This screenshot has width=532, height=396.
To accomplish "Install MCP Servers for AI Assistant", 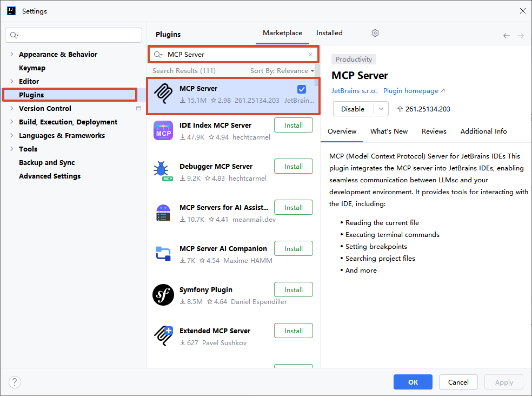I will point(294,208).
